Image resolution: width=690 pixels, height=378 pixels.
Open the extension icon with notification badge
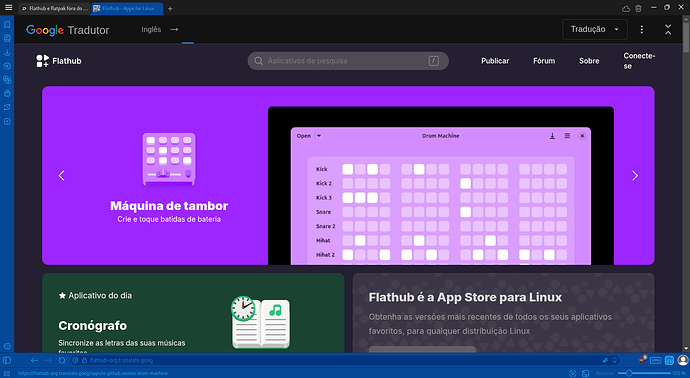click(642, 360)
